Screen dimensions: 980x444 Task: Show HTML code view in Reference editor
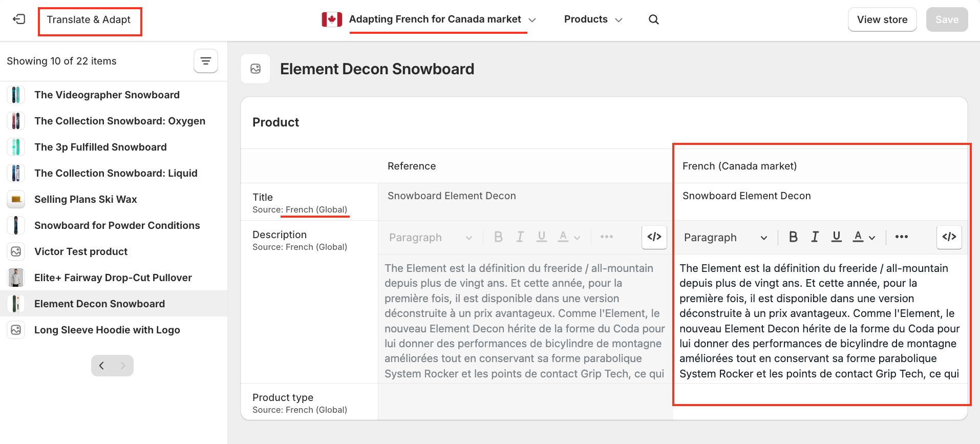point(654,237)
